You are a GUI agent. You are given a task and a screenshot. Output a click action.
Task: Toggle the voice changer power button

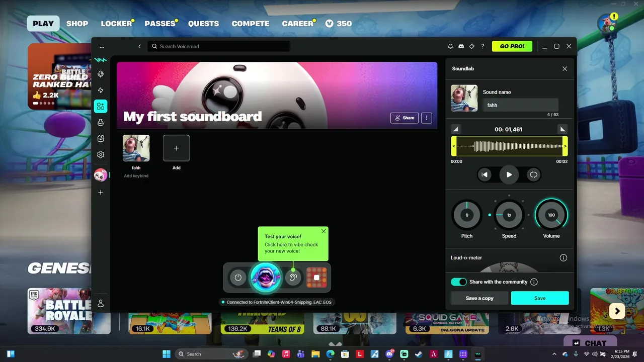coord(238,277)
